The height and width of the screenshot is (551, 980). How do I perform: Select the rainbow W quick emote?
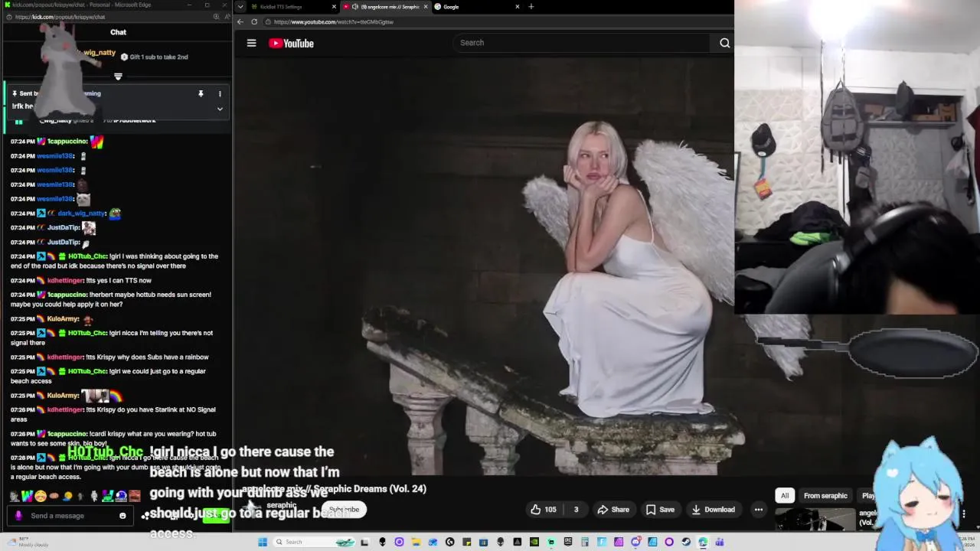click(27, 496)
